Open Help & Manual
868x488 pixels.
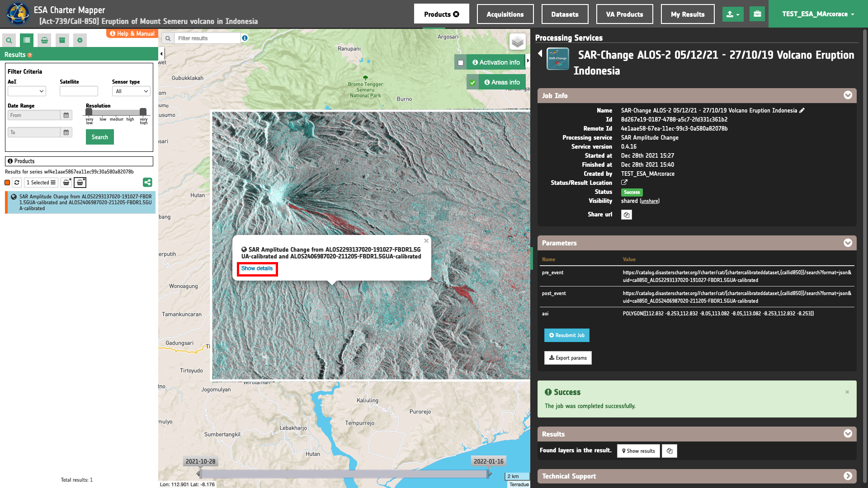[x=132, y=33]
